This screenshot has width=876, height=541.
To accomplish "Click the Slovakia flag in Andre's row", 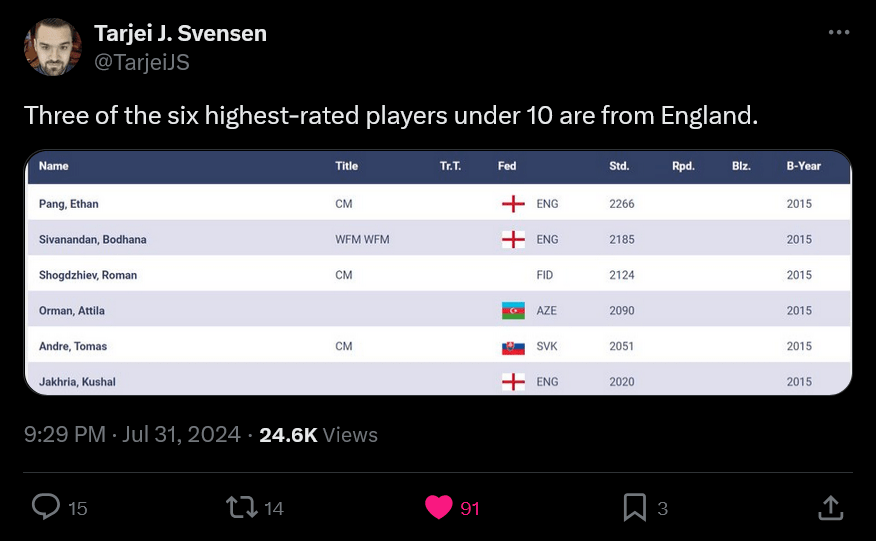I will 513,347.
